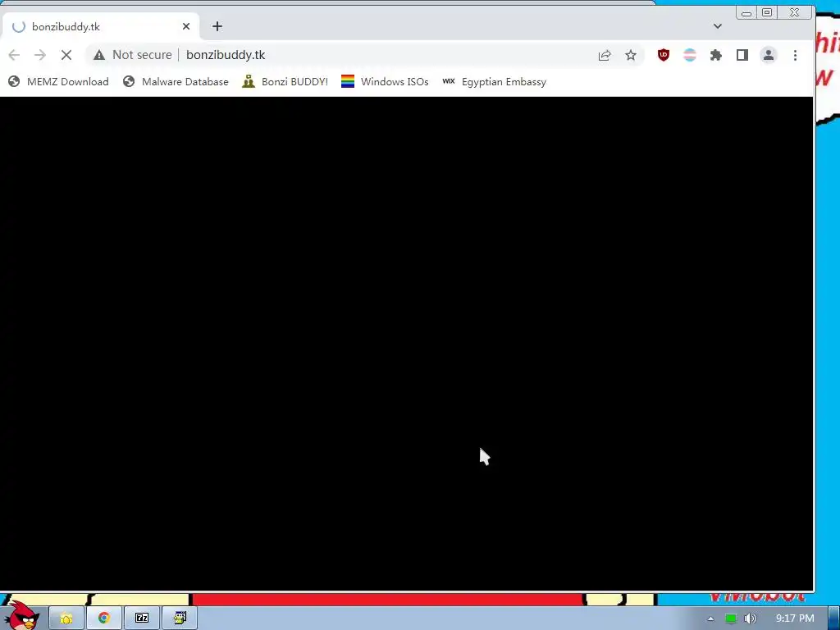This screenshot has height=630, width=840.
Task: Go forward to the next page
Action: click(x=40, y=55)
